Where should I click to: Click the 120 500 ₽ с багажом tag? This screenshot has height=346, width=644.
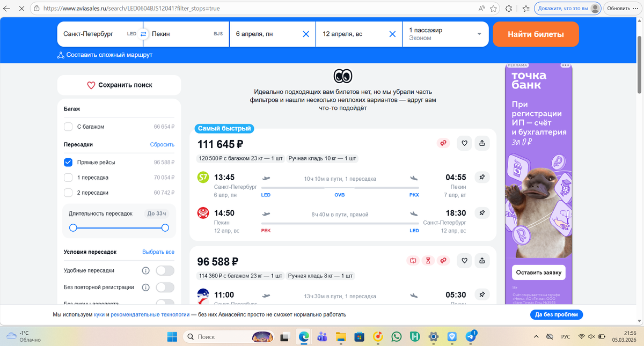pos(241,159)
